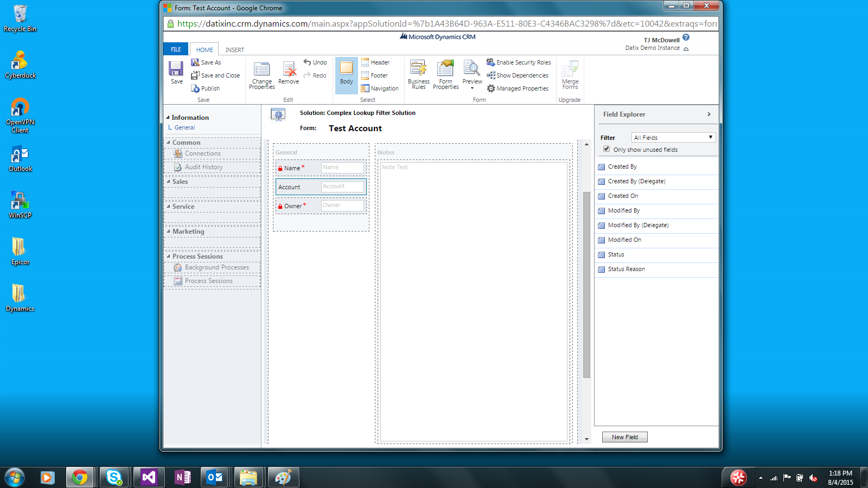The height and width of the screenshot is (488, 868).
Task: Click the scrollbar down arrow
Action: pyautogui.click(x=586, y=439)
